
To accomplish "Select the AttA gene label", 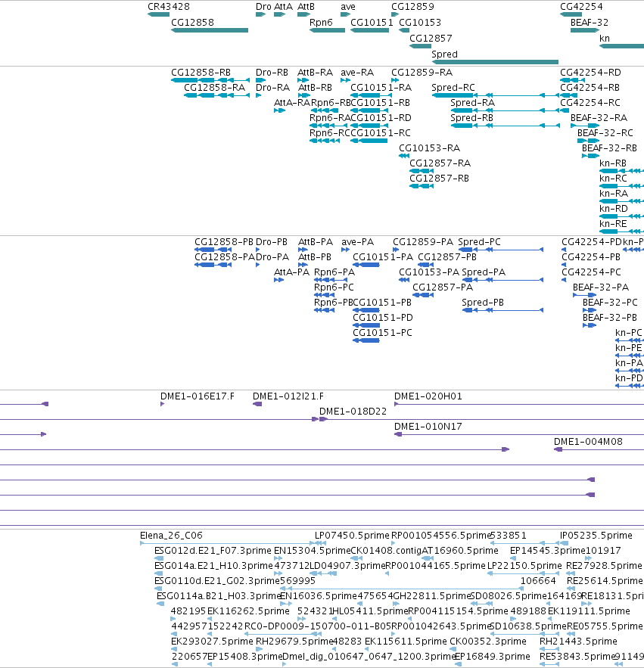I will [x=284, y=7].
